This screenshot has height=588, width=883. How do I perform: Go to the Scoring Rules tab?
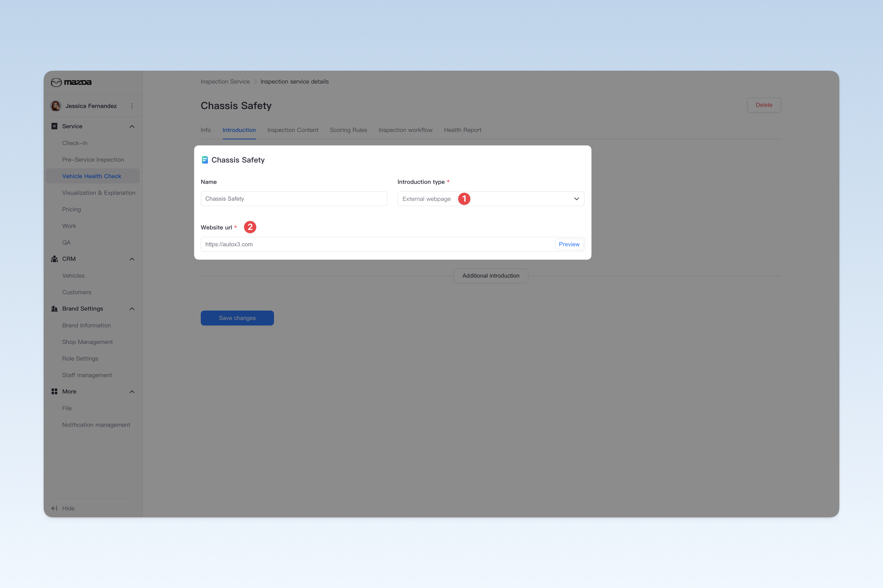(348, 130)
